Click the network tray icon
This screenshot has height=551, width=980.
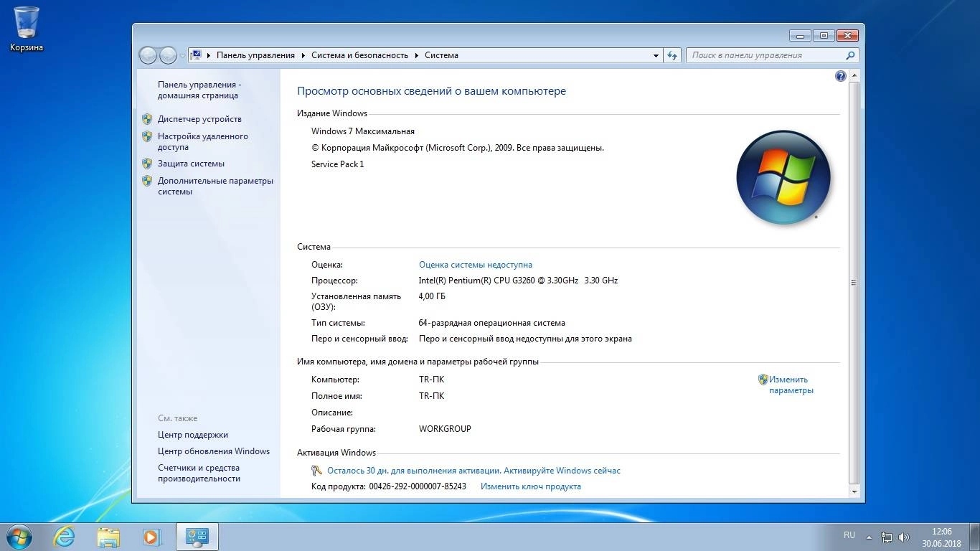click(x=887, y=537)
